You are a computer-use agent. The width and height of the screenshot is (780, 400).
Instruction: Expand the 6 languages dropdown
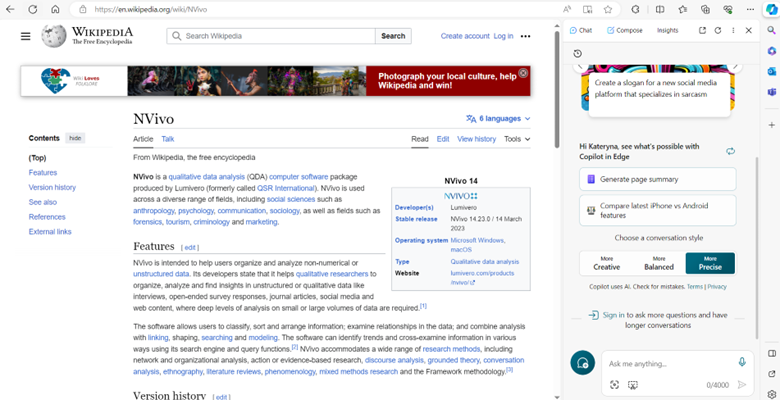tap(498, 118)
